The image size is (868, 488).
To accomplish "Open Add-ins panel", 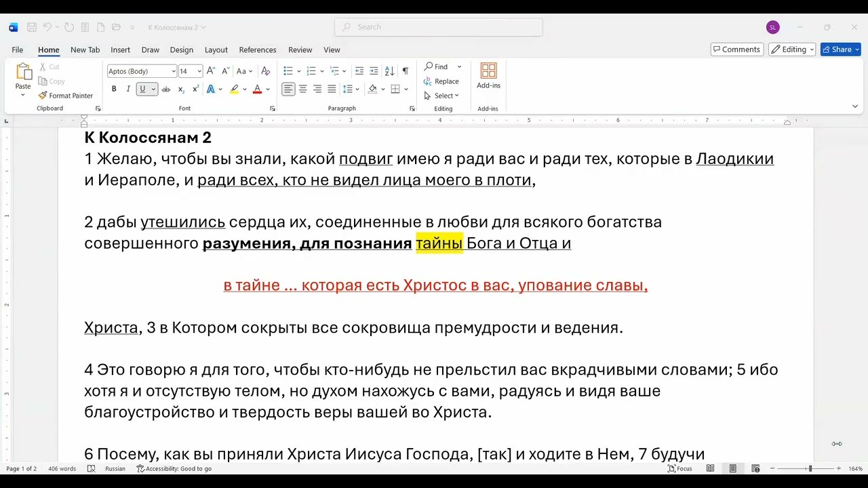I will pos(488,76).
